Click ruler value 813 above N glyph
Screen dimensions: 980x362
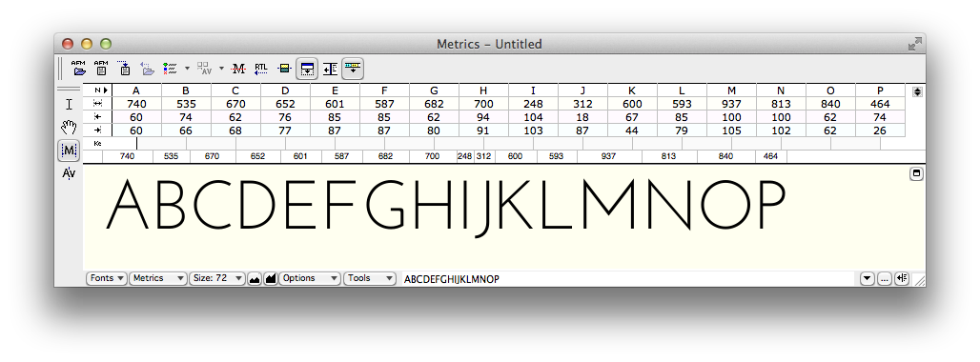[x=668, y=156]
